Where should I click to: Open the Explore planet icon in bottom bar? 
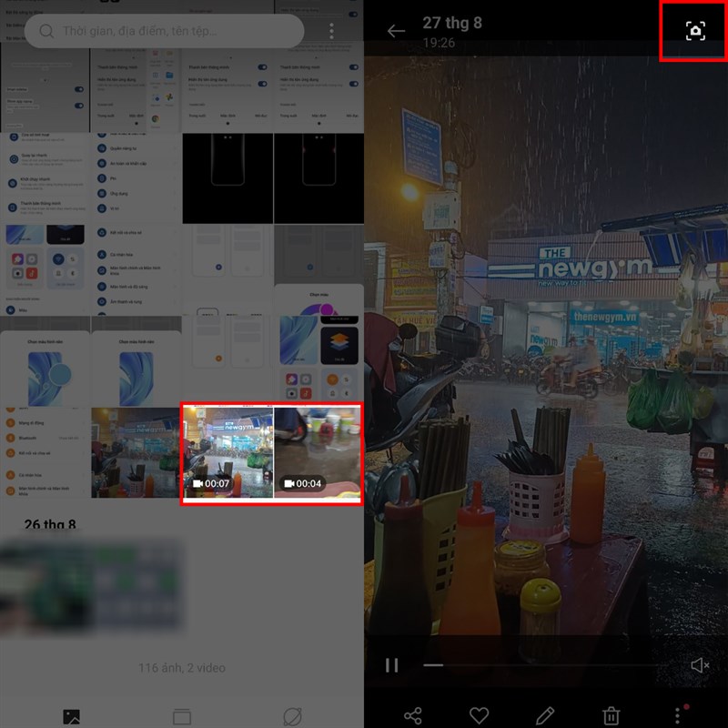pos(291,717)
